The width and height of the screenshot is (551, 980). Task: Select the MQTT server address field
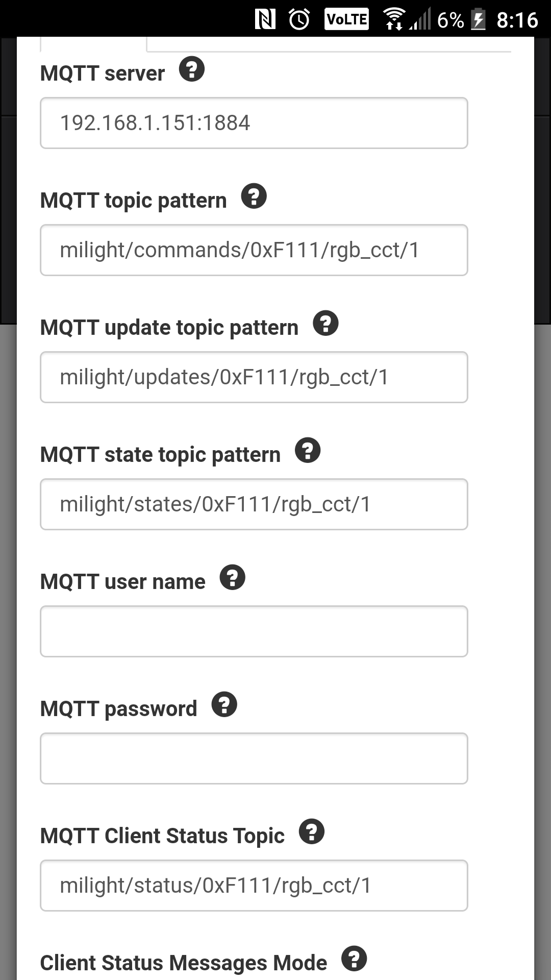(x=254, y=123)
